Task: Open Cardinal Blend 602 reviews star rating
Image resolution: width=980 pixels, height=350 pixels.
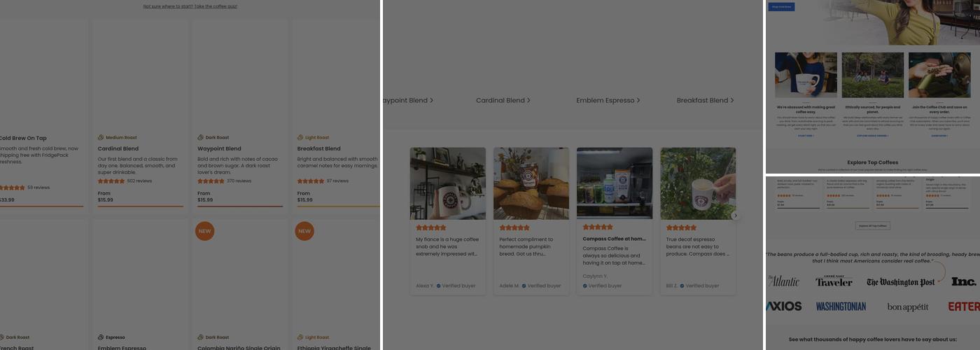Action: [x=111, y=181]
